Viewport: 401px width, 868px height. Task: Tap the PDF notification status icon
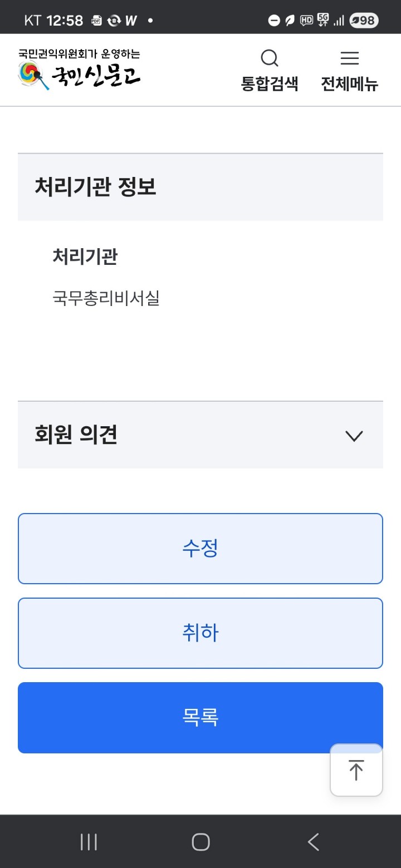[96, 21]
